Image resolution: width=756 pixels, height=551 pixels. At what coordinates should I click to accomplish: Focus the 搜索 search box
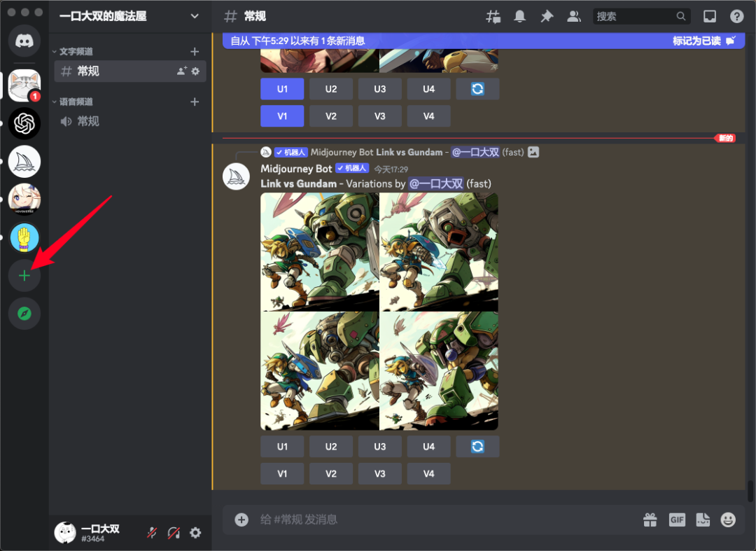[641, 16]
